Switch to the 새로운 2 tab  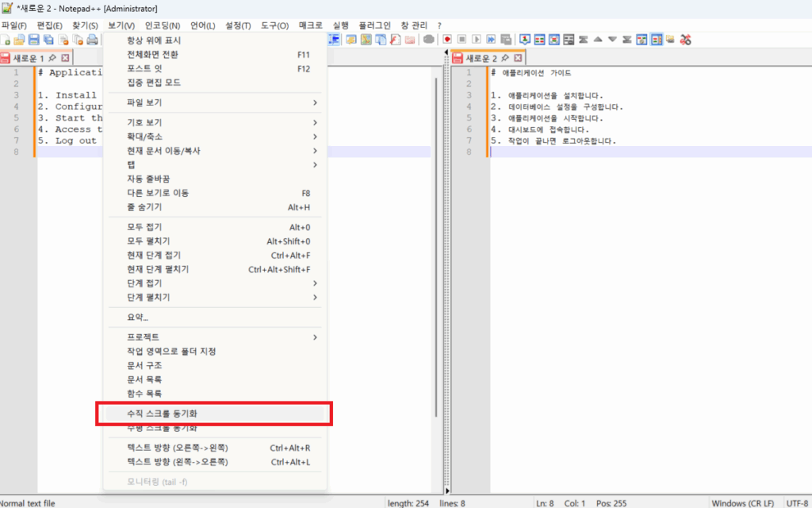point(482,57)
